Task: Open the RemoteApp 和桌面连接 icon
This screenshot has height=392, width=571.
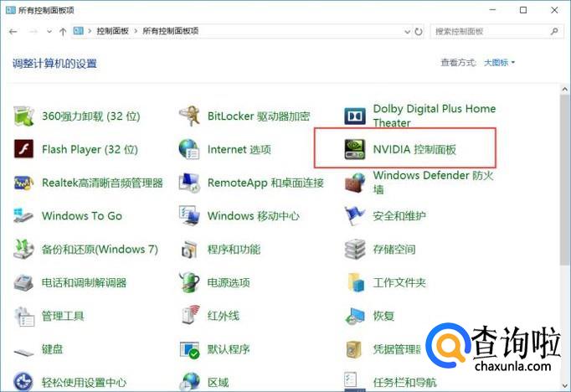Action: (x=189, y=183)
